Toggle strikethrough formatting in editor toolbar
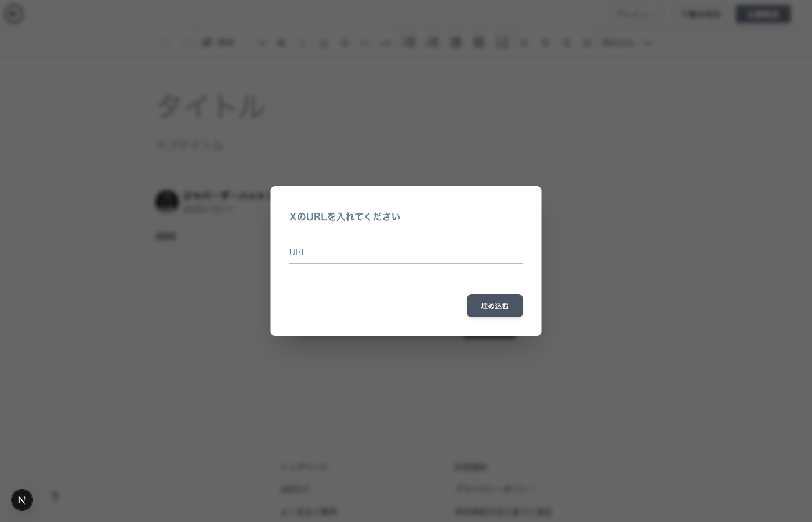Viewport: 812px width, 522px height. (345, 43)
